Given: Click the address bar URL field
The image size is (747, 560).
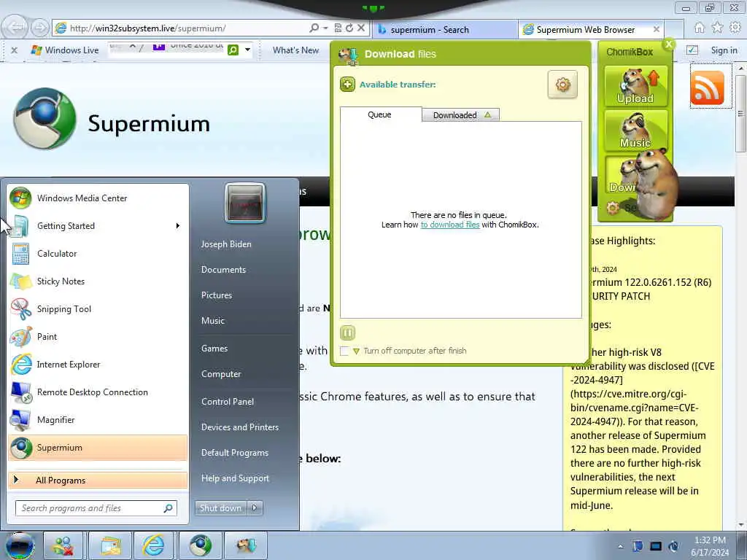Looking at the screenshot, I should coord(186,28).
